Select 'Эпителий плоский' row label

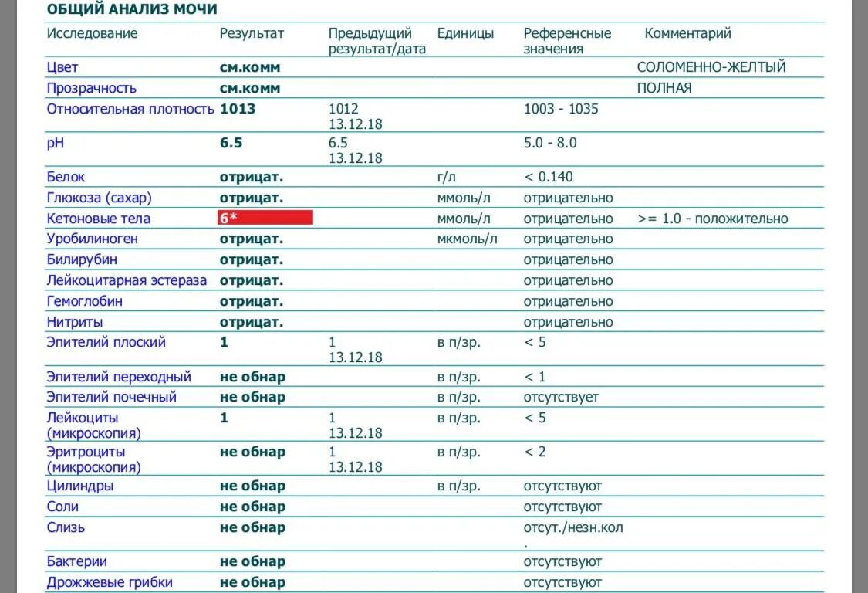(x=106, y=342)
